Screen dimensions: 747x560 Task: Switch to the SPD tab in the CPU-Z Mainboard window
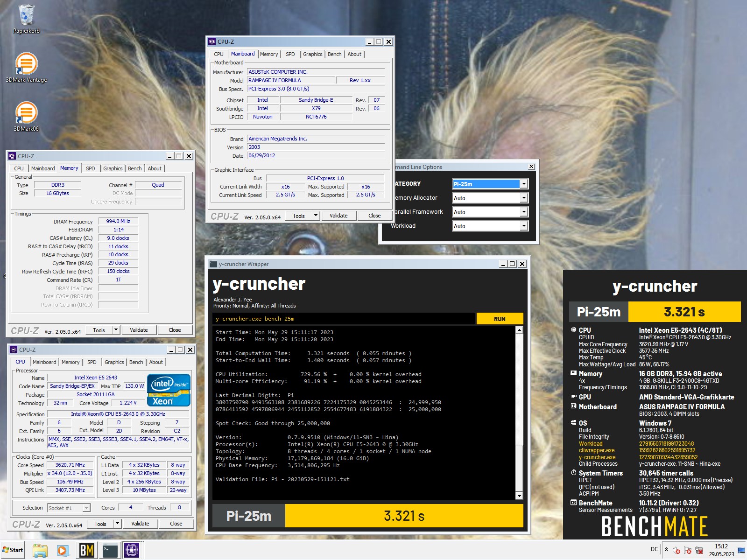click(290, 54)
